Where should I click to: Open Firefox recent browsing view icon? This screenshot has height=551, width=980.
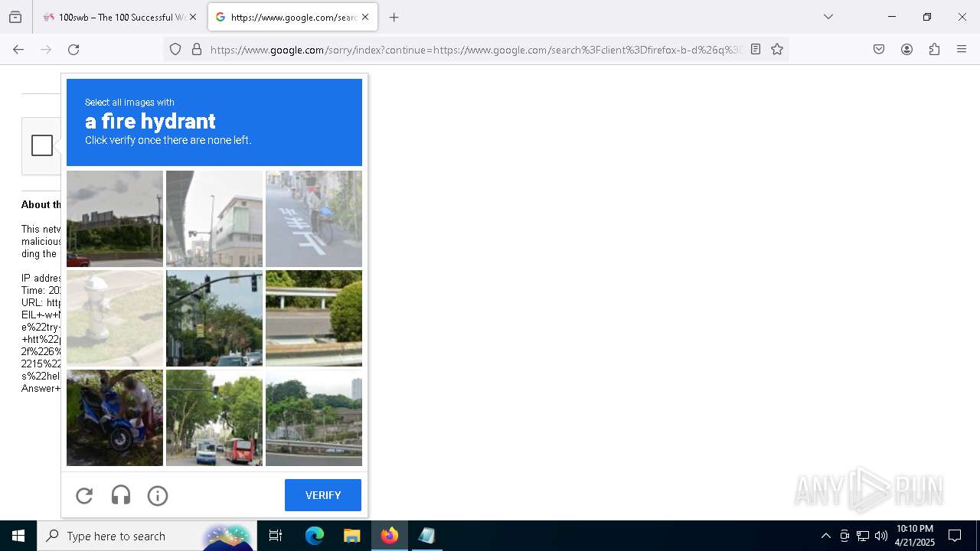click(x=15, y=17)
